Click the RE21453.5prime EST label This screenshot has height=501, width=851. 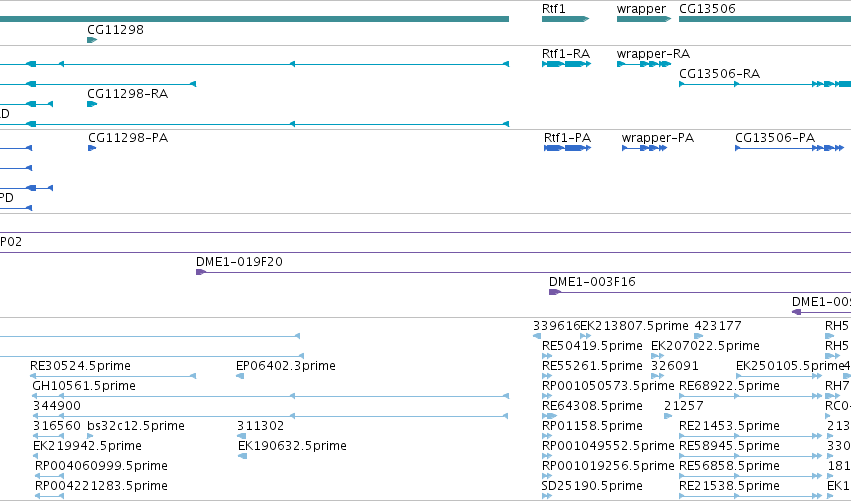click(729, 427)
